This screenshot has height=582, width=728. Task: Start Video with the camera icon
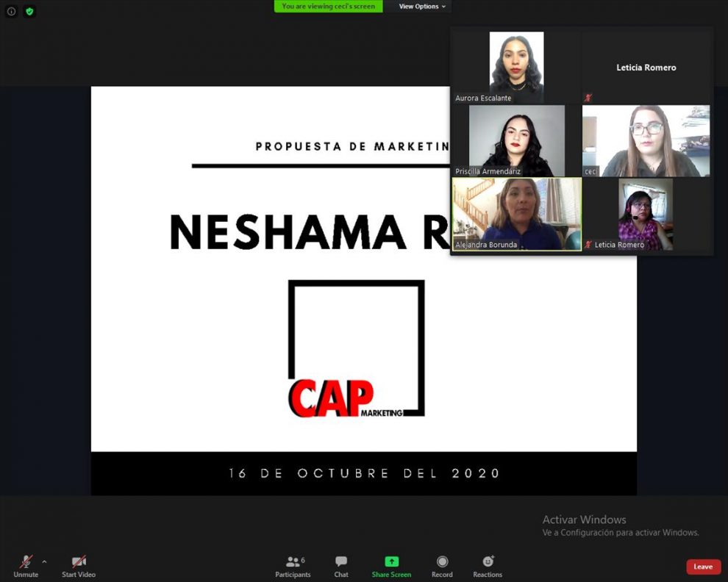coord(79,562)
